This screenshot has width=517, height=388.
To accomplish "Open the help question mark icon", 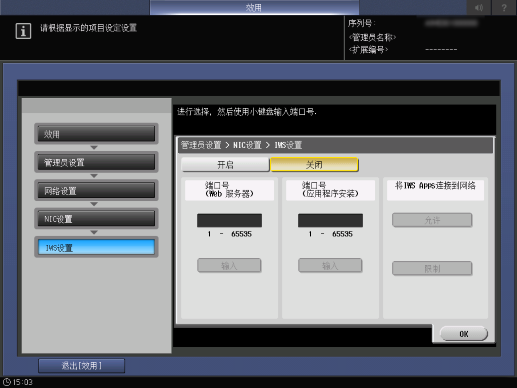I will (504, 8).
